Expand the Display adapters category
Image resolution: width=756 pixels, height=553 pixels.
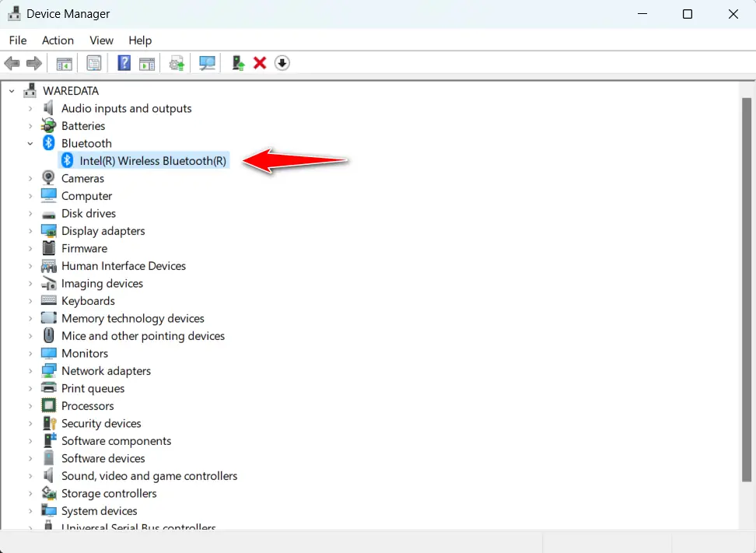coord(31,230)
